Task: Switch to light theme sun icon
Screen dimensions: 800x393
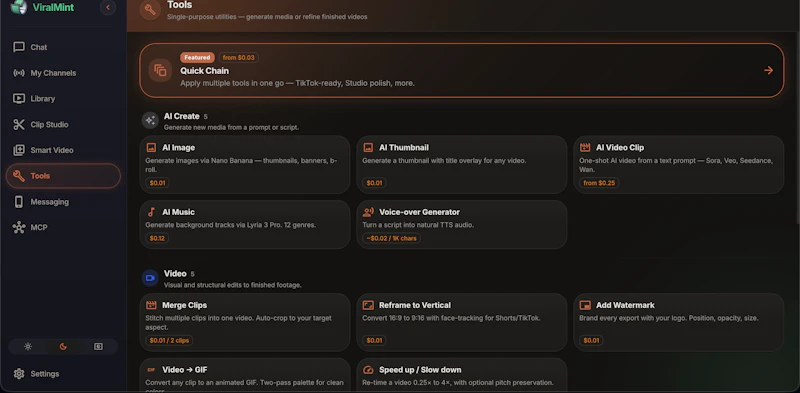Action: pyautogui.click(x=28, y=347)
